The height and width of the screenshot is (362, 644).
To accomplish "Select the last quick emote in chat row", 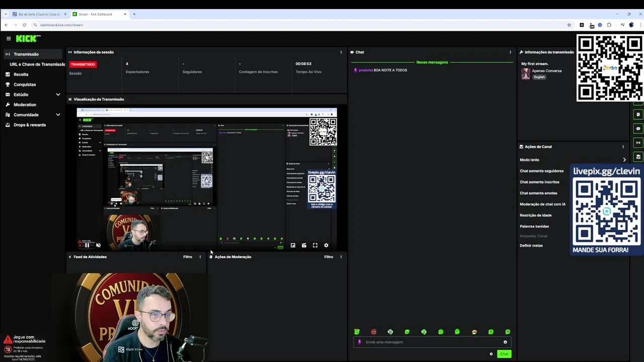I will [x=508, y=332].
